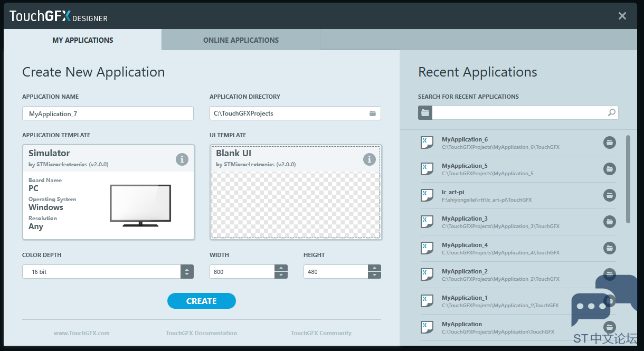Click the folder icon beside recent search

pyautogui.click(x=425, y=112)
